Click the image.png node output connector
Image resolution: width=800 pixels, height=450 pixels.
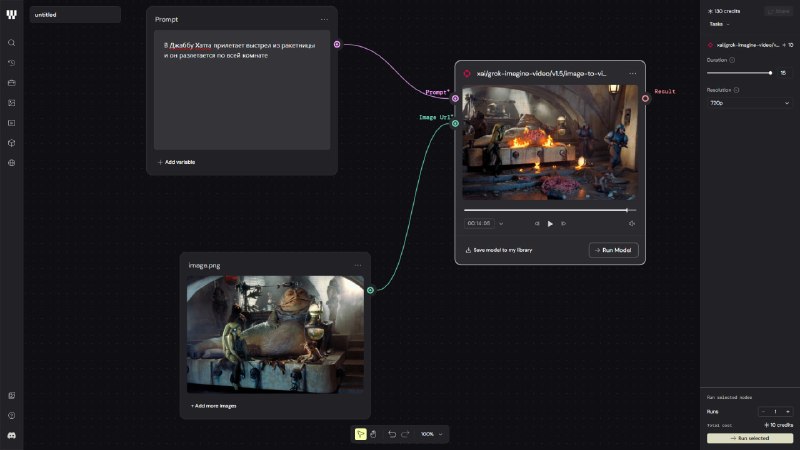(x=370, y=290)
